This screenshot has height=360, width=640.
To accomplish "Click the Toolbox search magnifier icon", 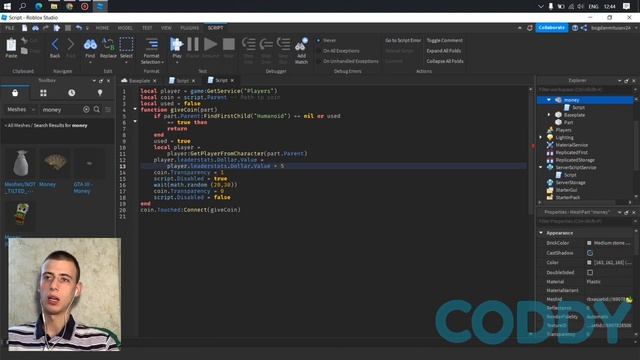I will (97, 109).
